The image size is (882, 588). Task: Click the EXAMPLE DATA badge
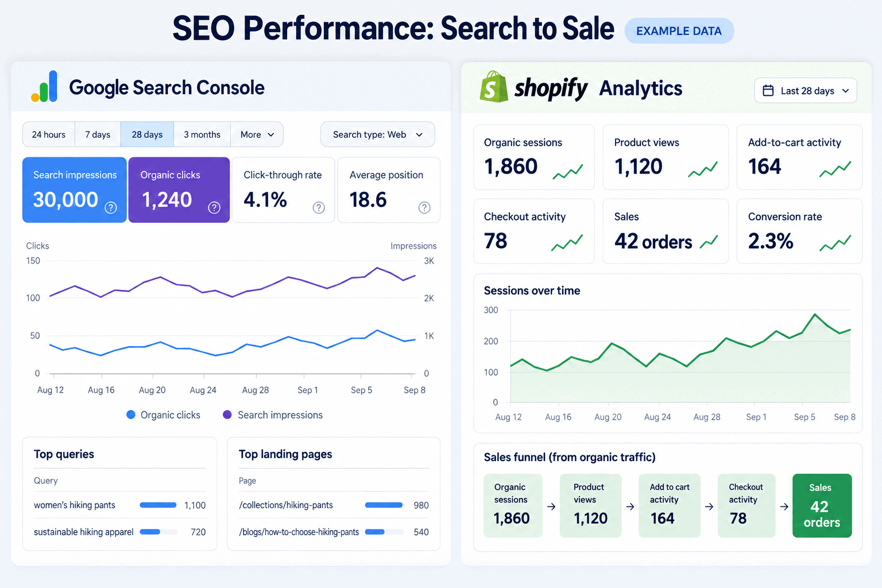pos(679,31)
